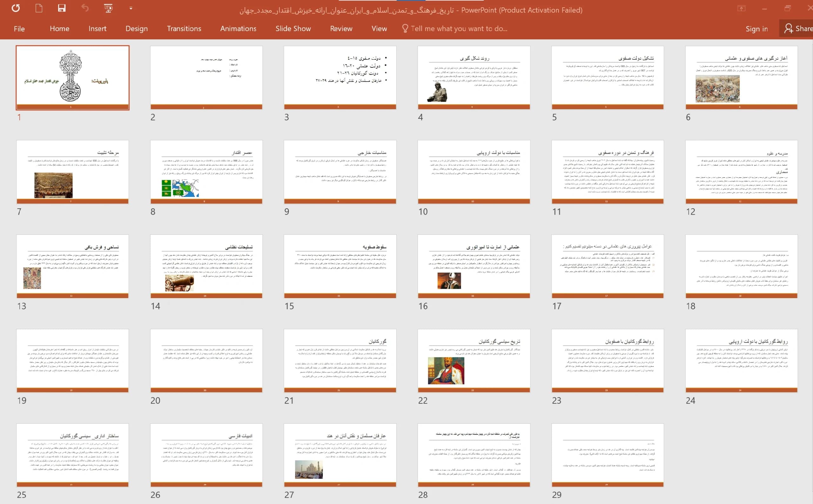Screen dimensions: 813x504
Task: Expand Customize Quick Access Toolbar arrow
Action: [x=131, y=8]
